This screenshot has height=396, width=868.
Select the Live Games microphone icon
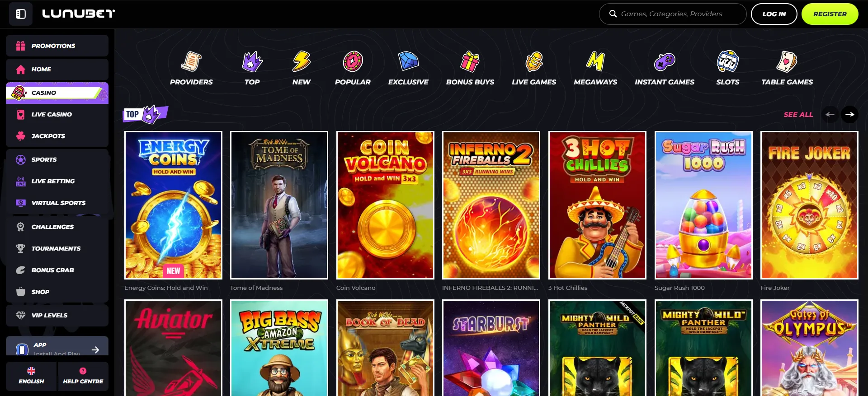click(x=534, y=61)
